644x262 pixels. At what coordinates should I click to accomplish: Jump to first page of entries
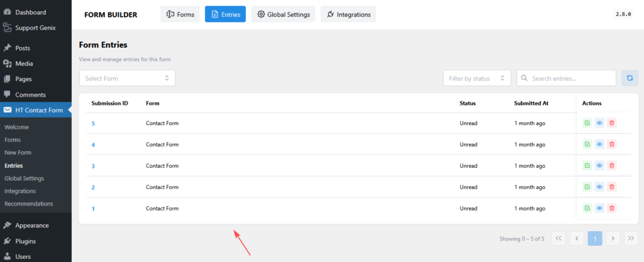click(x=558, y=238)
